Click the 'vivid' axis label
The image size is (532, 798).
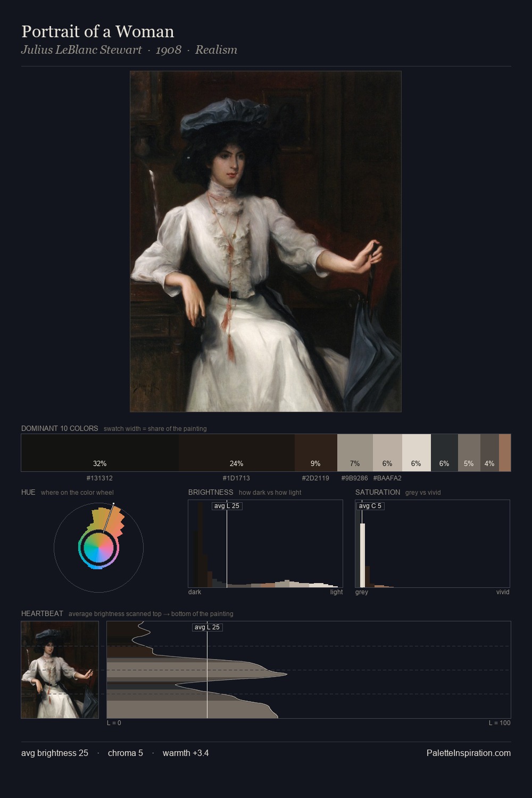tap(503, 592)
